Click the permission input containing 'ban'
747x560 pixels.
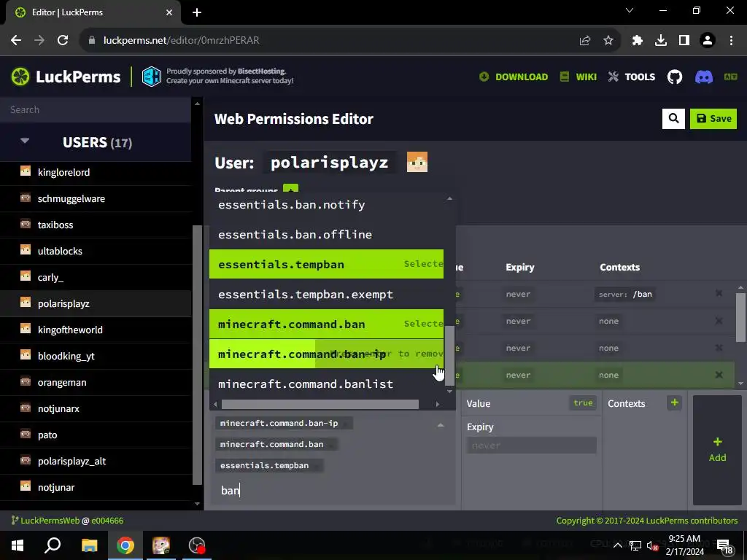tap(333, 490)
